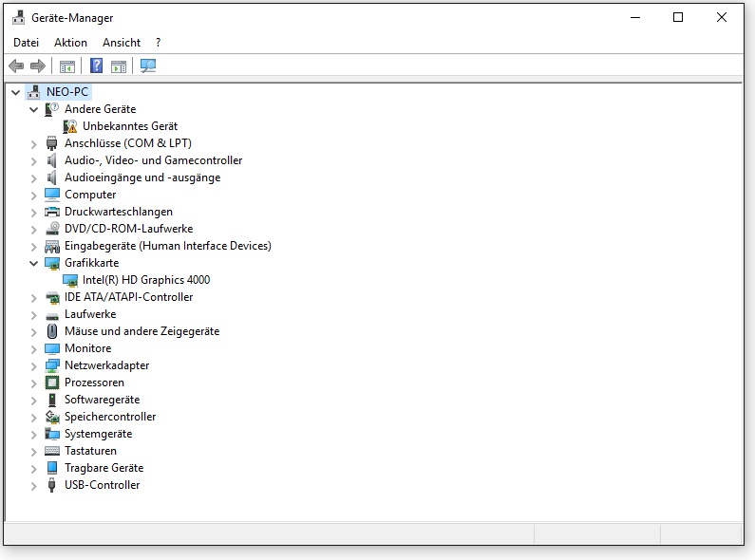The width and height of the screenshot is (755, 560).
Task: Expand the Systemgeräte category
Action: [x=33, y=435]
